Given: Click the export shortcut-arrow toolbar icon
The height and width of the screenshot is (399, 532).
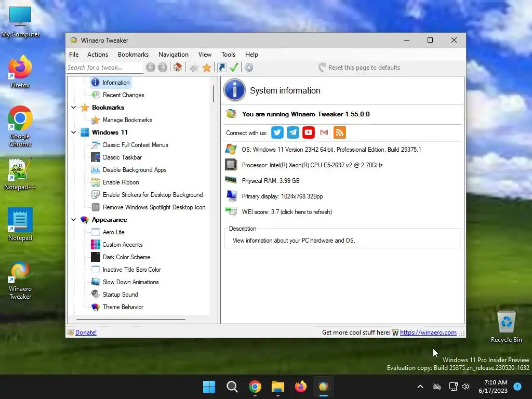Looking at the screenshot, I should (x=221, y=68).
